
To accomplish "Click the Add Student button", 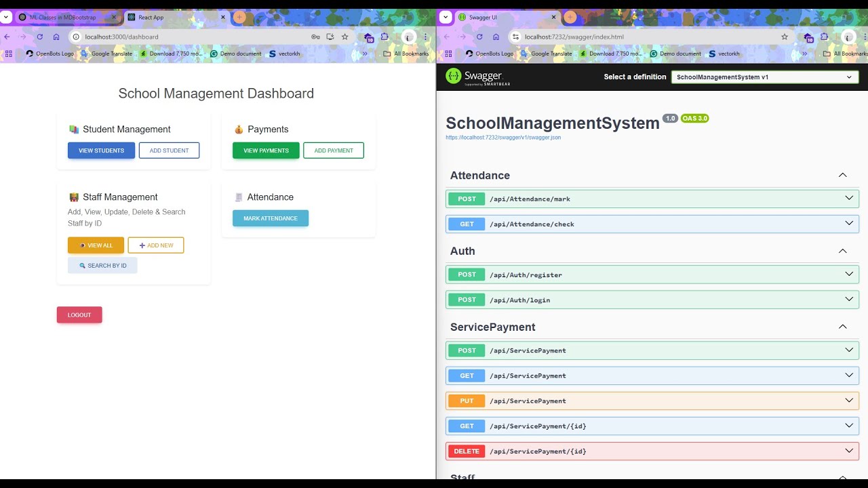I will (169, 150).
